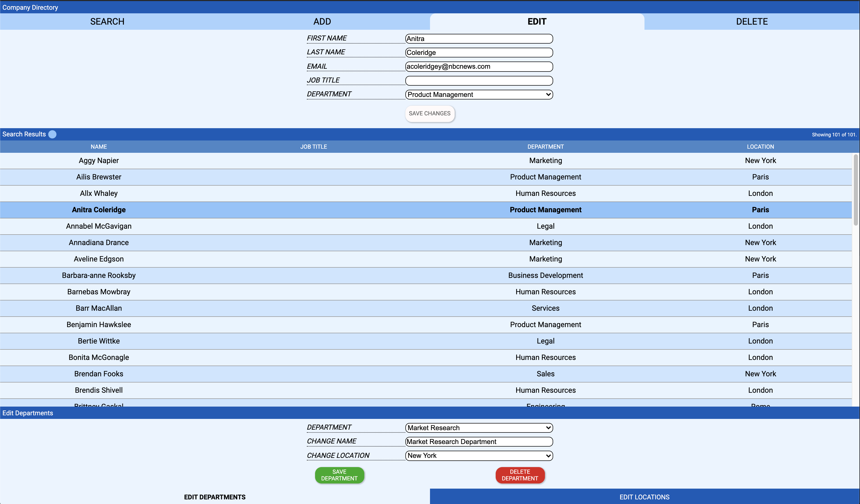The image size is (860, 504).
Task: Switch to Edit Locations panel
Action: 644,497
